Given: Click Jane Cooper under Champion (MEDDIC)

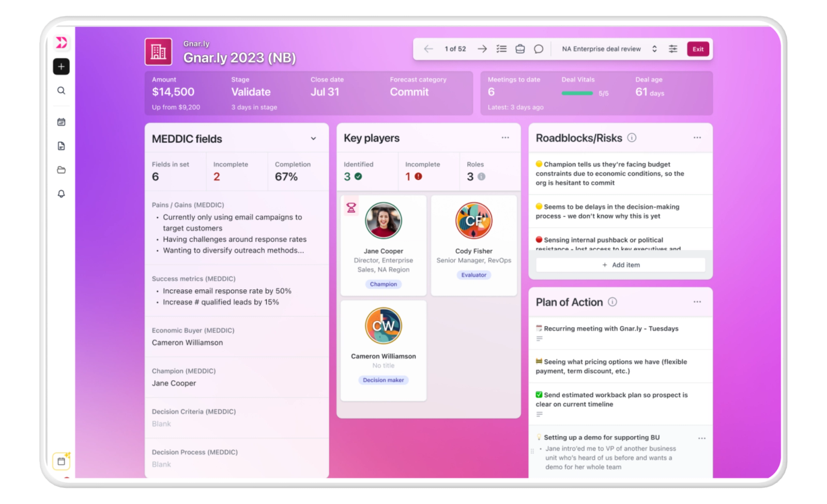Looking at the screenshot, I should click(174, 383).
